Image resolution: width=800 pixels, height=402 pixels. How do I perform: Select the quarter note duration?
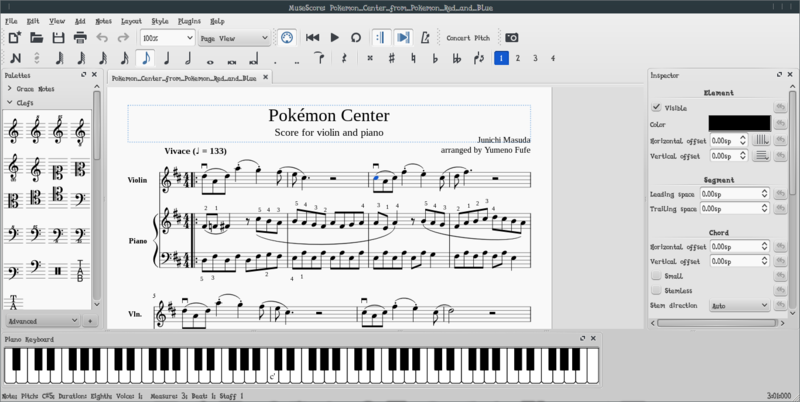(166, 58)
